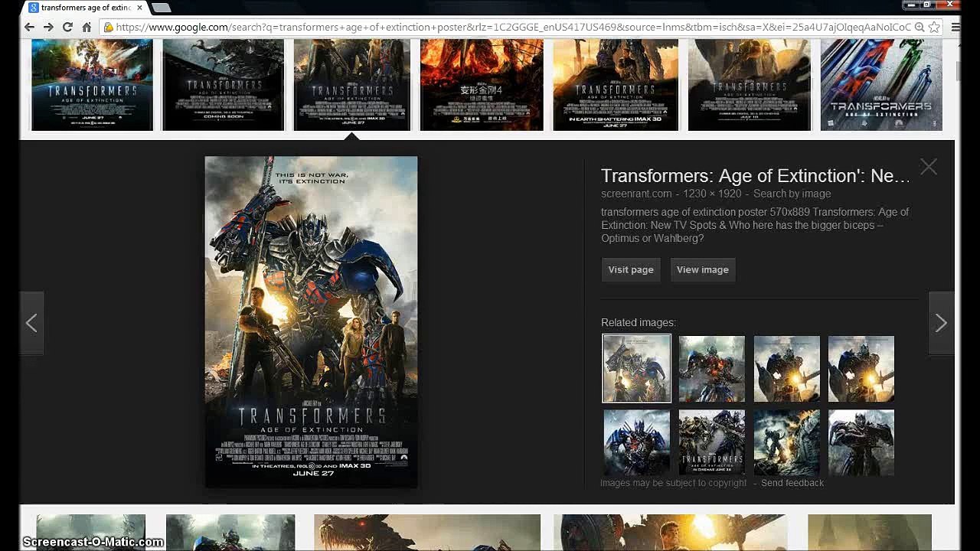The height and width of the screenshot is (551, 980).
Task: Click the View image button
Action: [703, 269]
